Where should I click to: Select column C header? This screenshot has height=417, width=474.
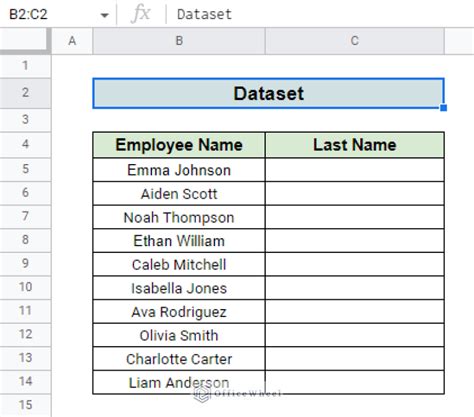coord(355,41)
